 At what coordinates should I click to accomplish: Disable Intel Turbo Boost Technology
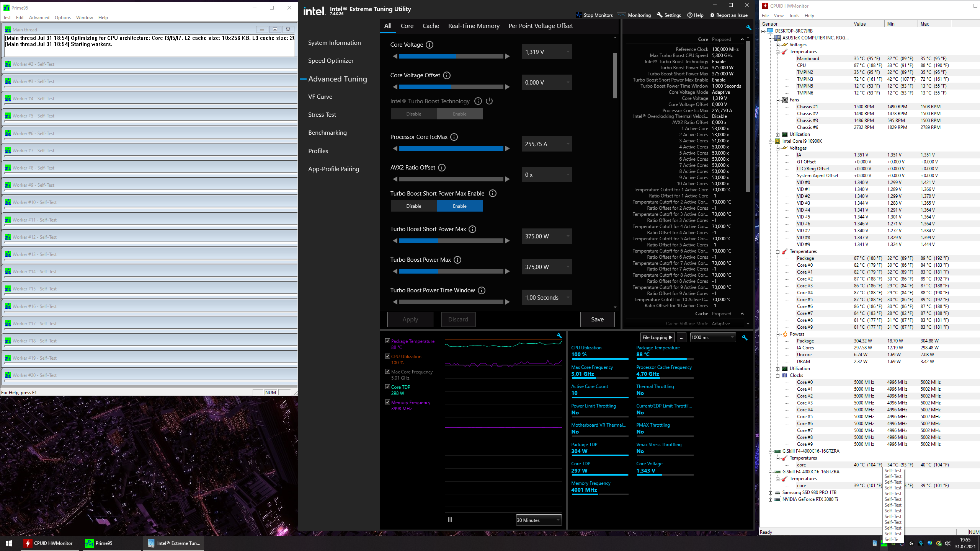point(413,114)
